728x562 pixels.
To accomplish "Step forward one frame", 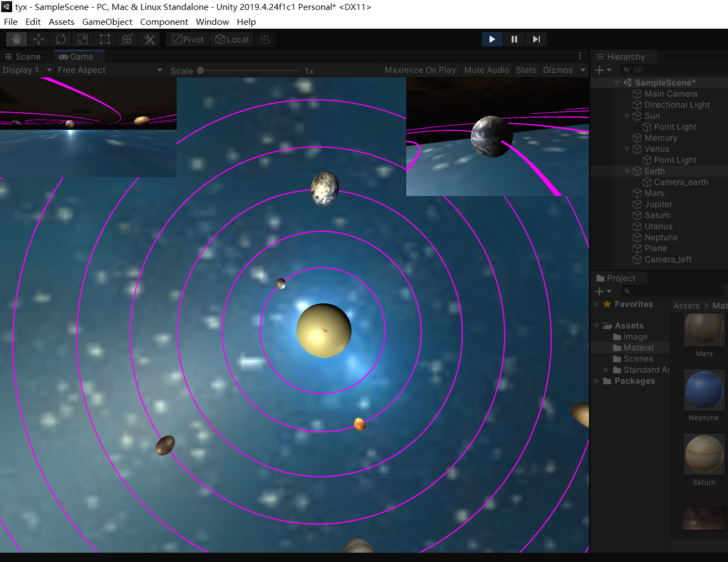I will [x=535, y=39].
